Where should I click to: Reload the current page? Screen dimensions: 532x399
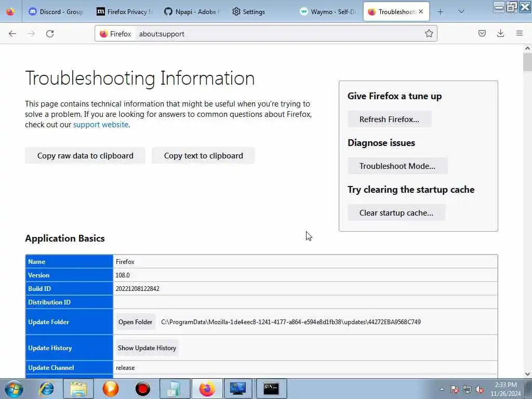click(50, 34)
